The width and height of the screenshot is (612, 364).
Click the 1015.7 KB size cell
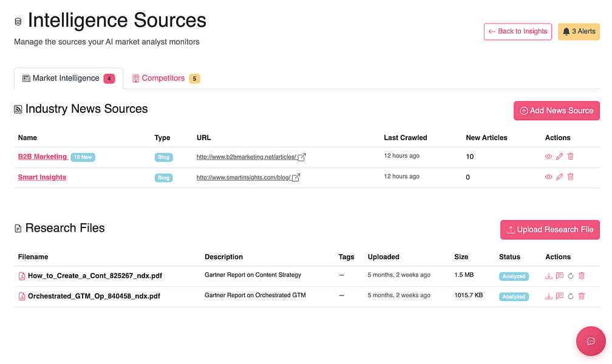[x=468, y=295]
